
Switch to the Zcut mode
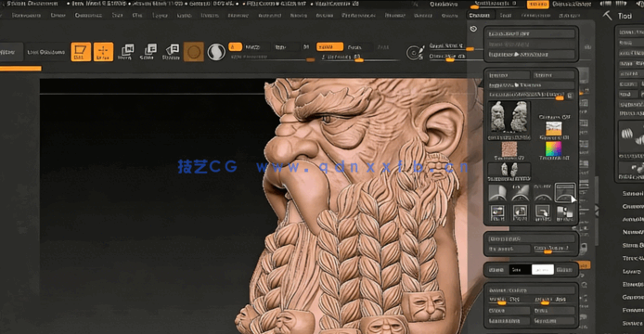click(x=383, y=46)
